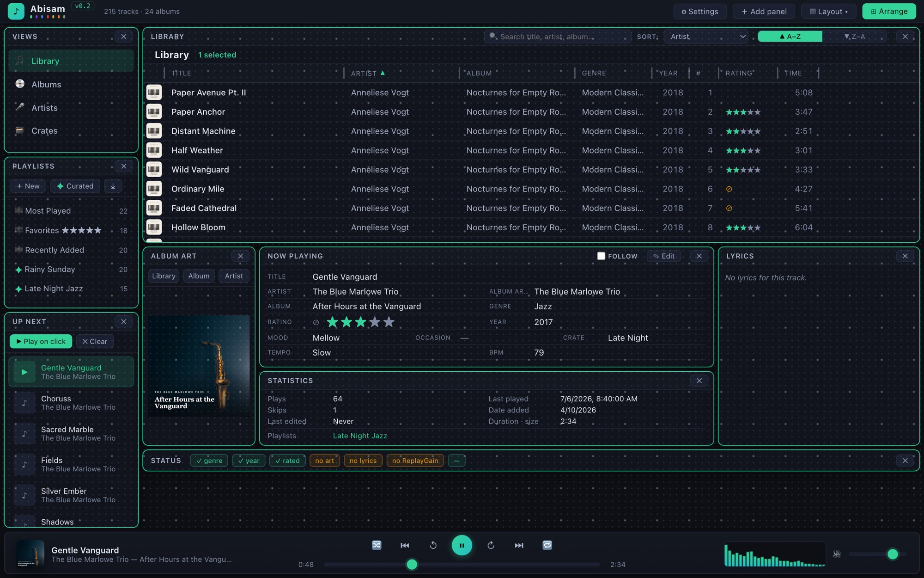Screen dimensions: 924x578
Task: Toggle Play on click mode
Action: 41,341
